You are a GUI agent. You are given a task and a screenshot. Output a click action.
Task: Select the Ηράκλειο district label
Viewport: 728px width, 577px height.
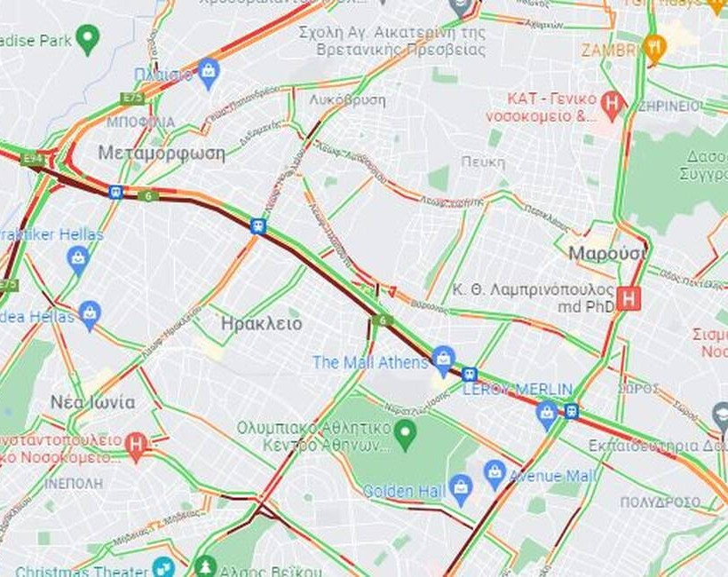[261, 323]
